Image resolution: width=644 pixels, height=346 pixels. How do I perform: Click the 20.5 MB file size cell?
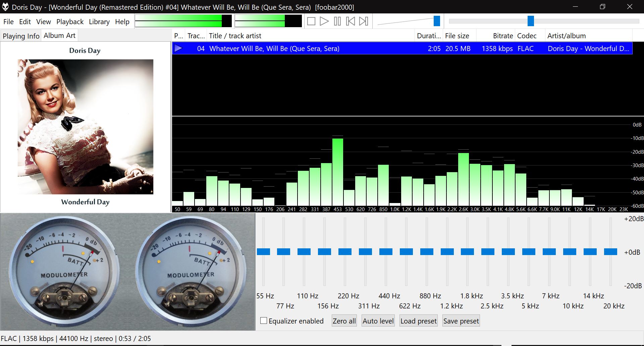click(x=458, y=48)
